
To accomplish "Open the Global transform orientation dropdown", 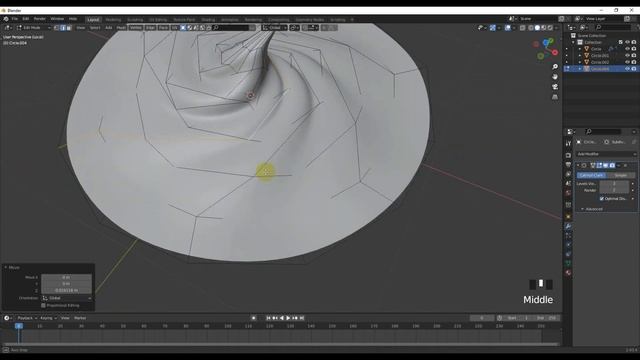I will coord(275,28).
